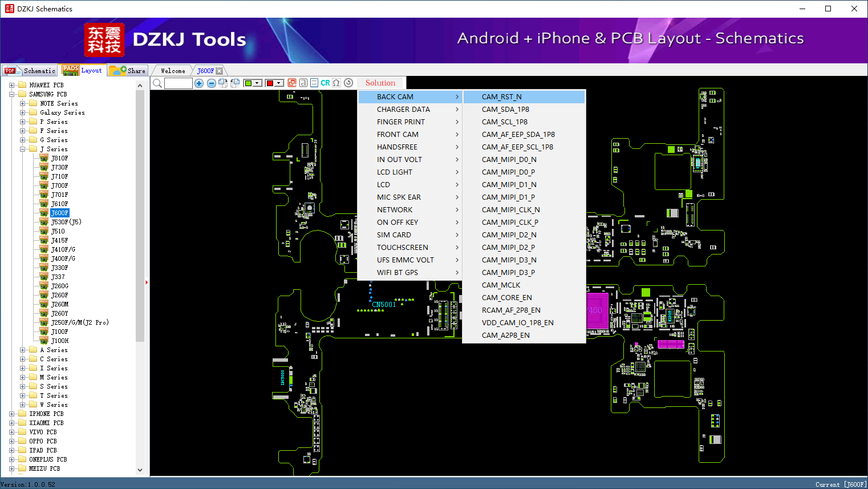
Task: Collapse the J Series node
Action: tap(22, 149)
